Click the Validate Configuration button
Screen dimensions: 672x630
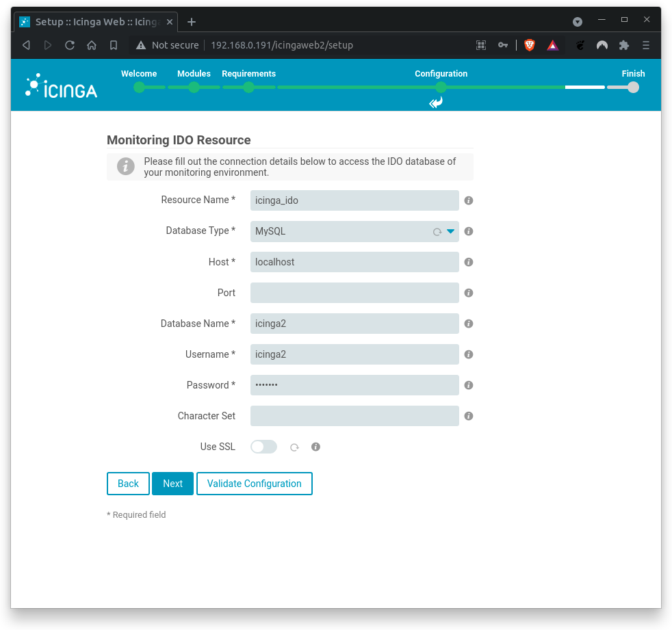click(x=254, y=484)
